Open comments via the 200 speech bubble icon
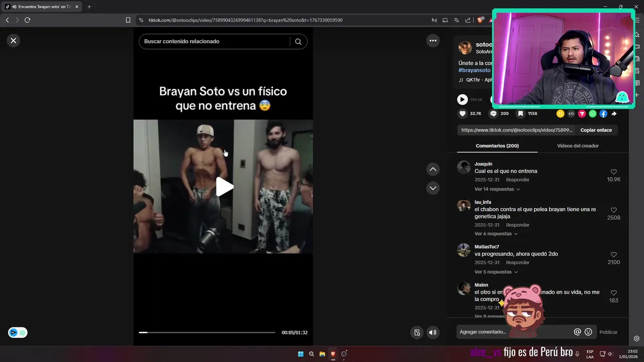The height and width of the screenshot is (362, 644). click(x=494, y=114)
